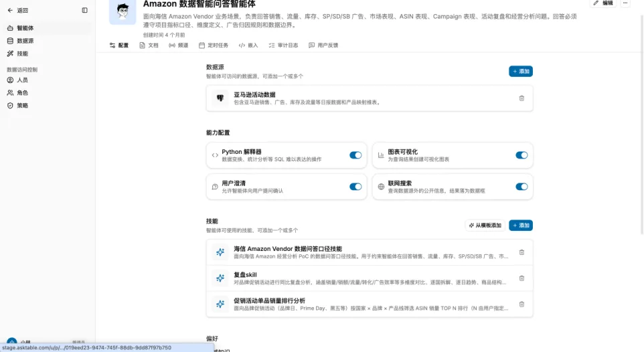This screenshot has height=352, width=644.
Task: Click the 联网搜索 globe icon
Action: [x=381, y=187]
